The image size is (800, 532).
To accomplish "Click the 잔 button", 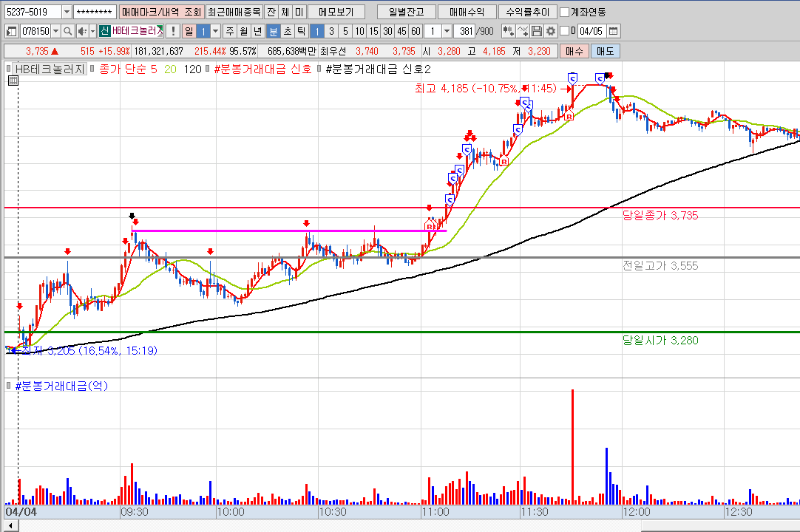I will tap(271, 12).
